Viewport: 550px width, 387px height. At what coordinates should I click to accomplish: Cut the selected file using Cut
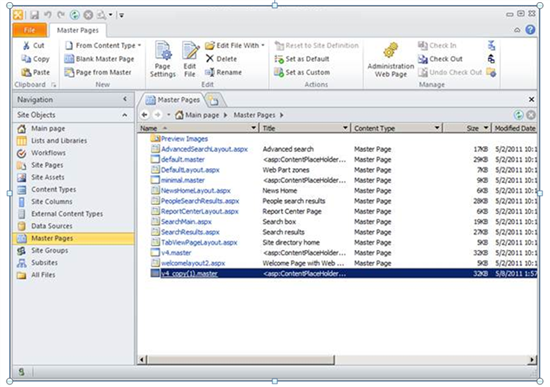pyautogui.click(x=34, y=45)
